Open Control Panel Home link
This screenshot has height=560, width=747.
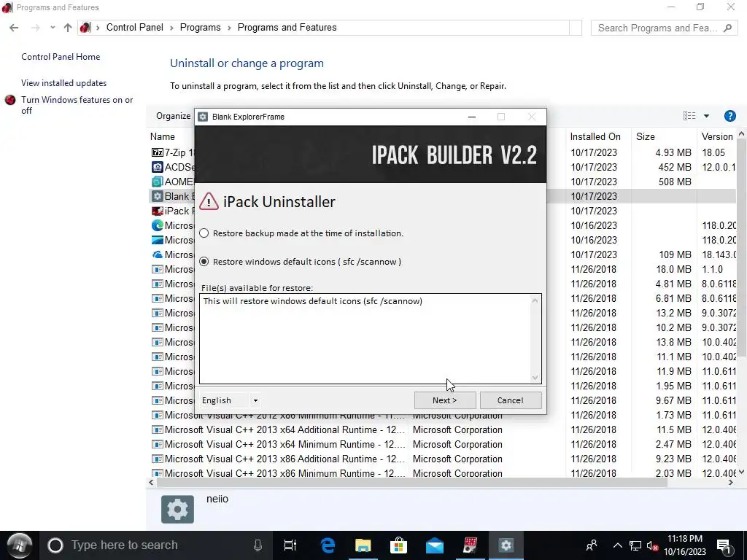(x=61, y=57)
